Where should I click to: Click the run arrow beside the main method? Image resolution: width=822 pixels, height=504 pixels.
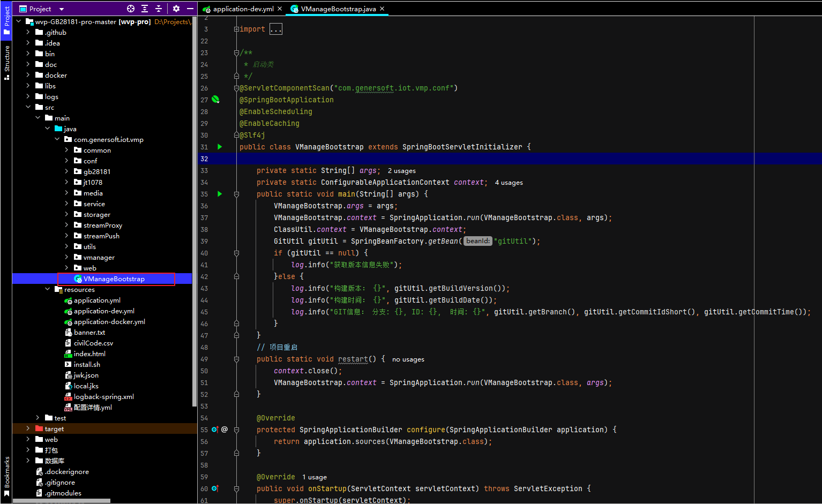pyautogui.click(x=220, y=194)
